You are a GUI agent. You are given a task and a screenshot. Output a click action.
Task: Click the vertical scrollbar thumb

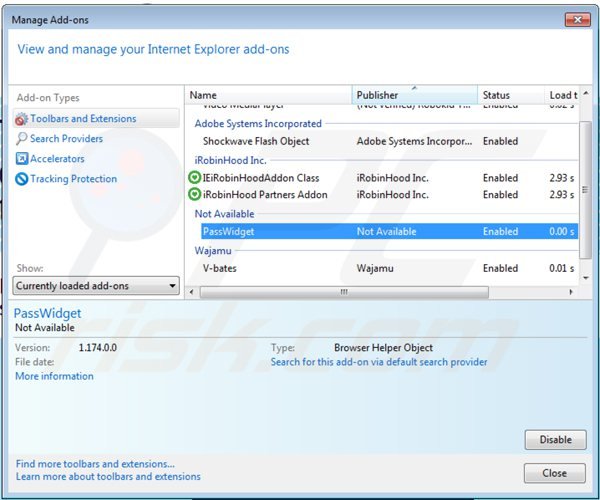tap(585, 190)
